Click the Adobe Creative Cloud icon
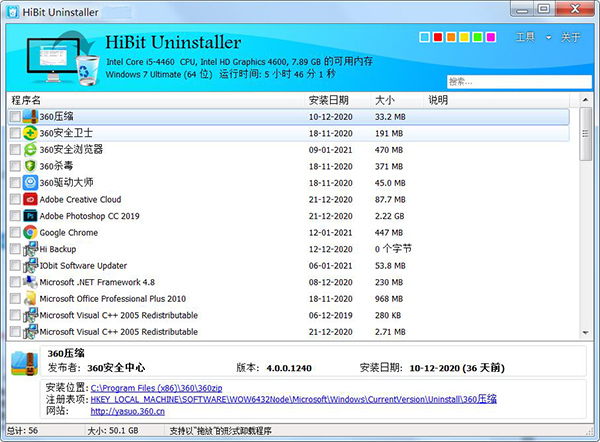The image size is (600, 442). [x=30, y=199]
